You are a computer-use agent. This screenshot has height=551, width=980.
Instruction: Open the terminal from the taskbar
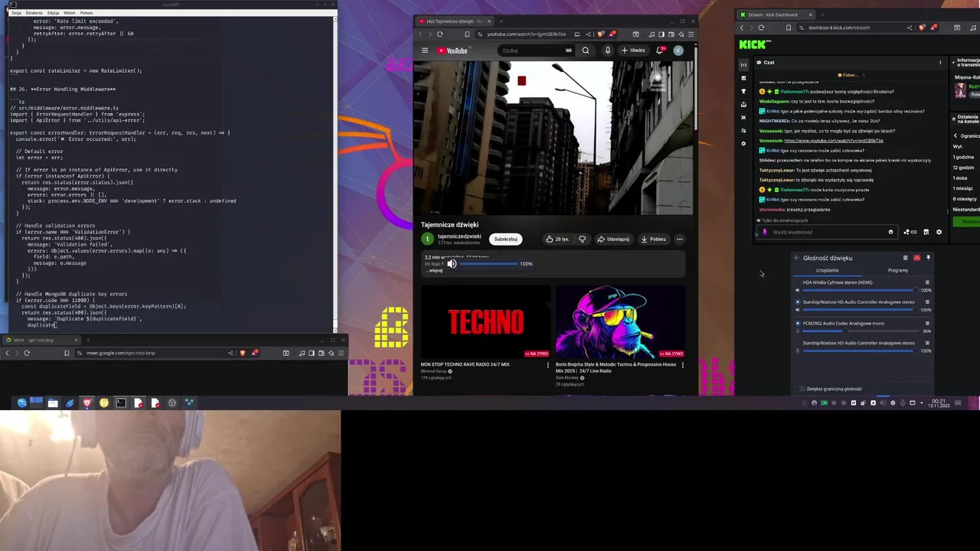[x=121, y=403]
